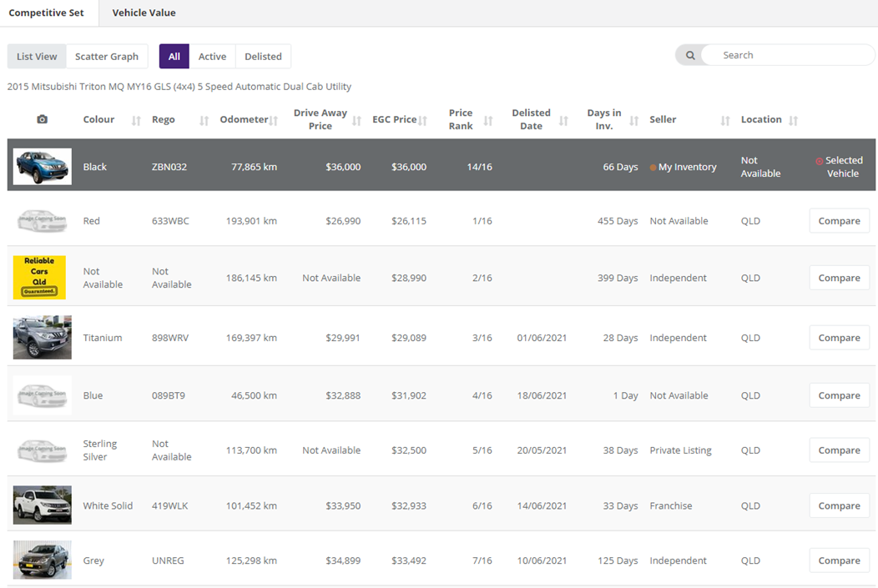Select List View mode
Viewport: 878px width, 588px height.
click(37, 57)
